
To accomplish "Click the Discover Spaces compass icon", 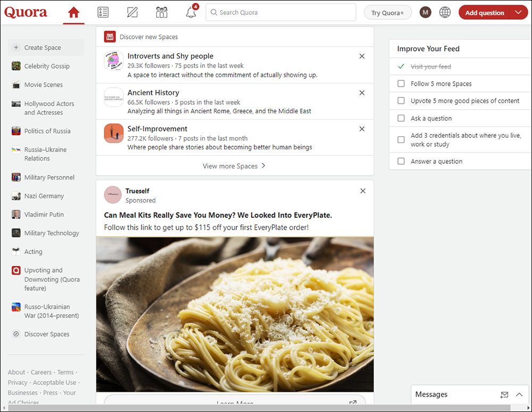I will click(x=16, y=334).
